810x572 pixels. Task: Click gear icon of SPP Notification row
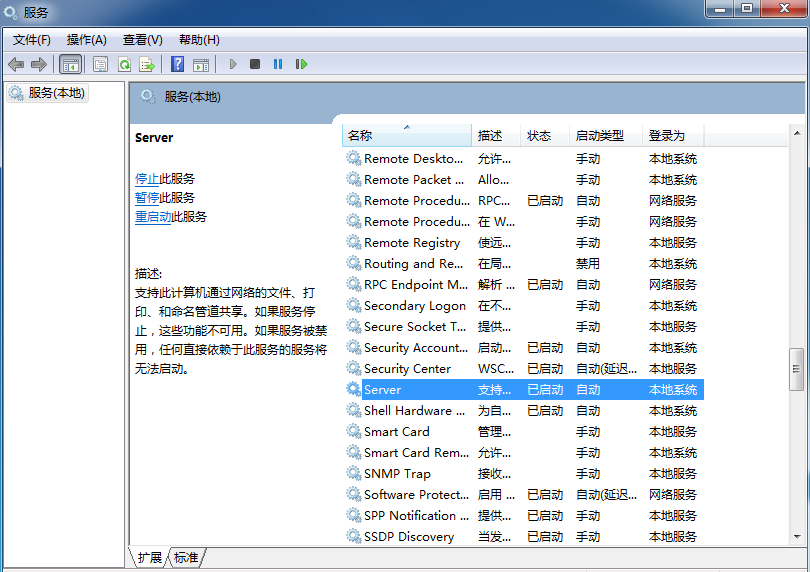tap(354, 515)
